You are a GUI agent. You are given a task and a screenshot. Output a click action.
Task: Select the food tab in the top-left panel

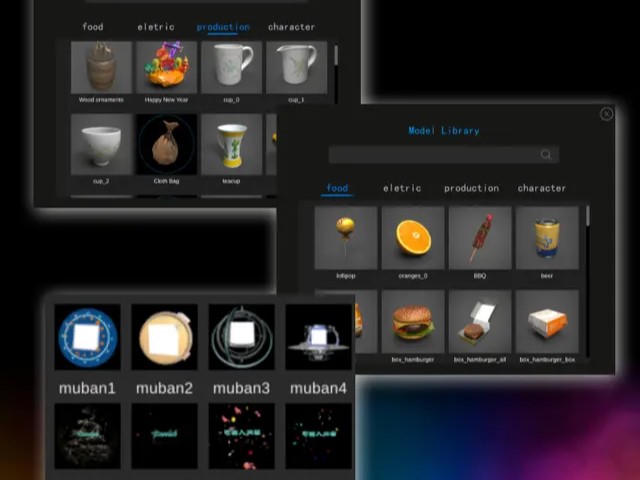[92, 27]
